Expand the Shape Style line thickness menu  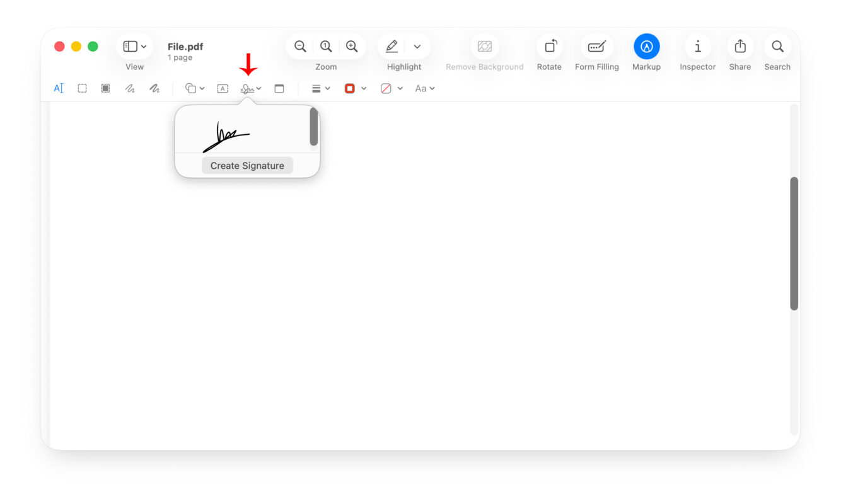click(x=321, y=89)
